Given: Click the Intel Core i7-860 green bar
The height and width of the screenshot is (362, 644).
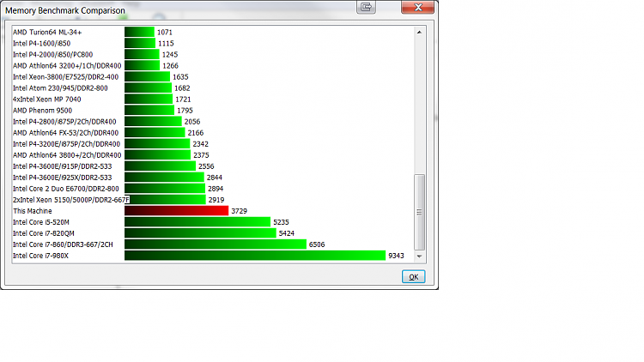Looking at the screenshot, I should coord(216,244).
